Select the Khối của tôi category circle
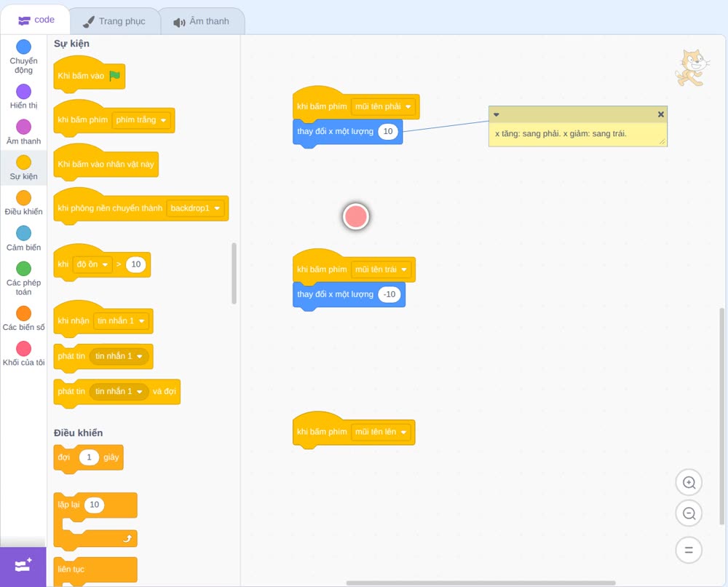The image size is (728, 587). [x=24, y=348]
